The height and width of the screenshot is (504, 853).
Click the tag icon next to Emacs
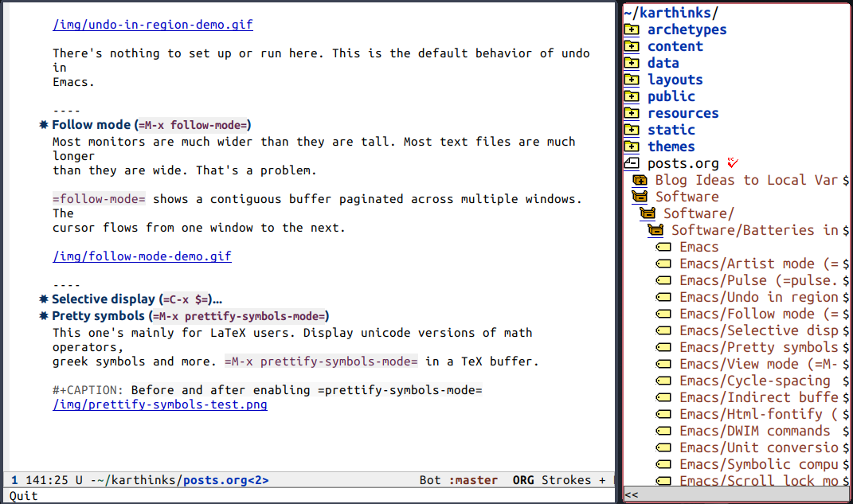pyautogui.click(x=663, y=248)
